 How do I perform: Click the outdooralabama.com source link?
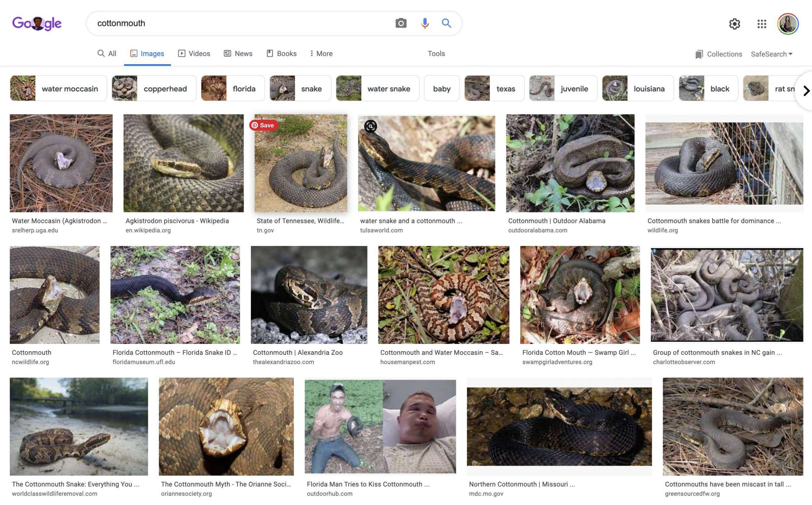pos(538,230)
